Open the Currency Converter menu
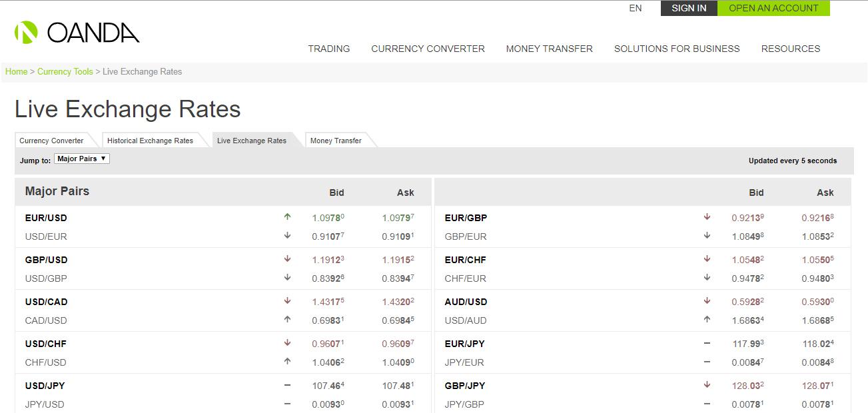868x413 pixels. coord(428,49)
